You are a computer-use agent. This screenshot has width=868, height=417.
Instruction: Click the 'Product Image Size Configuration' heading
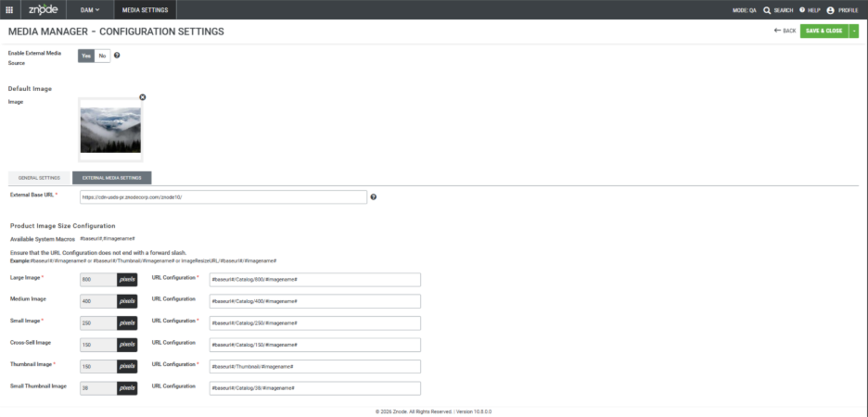tap(62, 226)
